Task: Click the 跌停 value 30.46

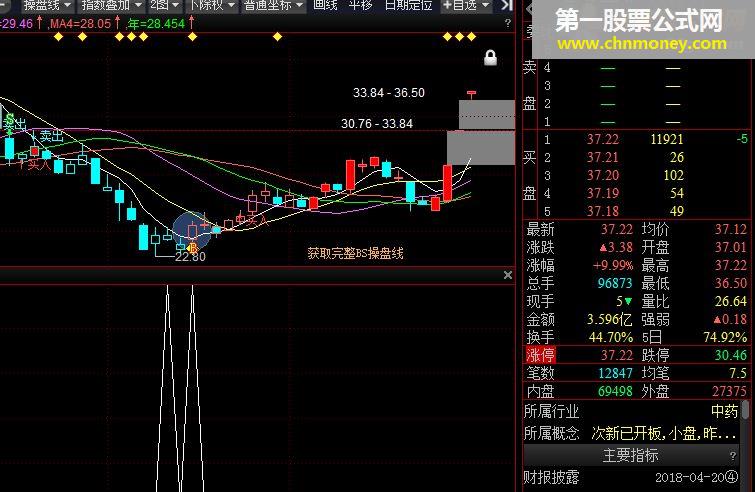Action: point(731,355)
